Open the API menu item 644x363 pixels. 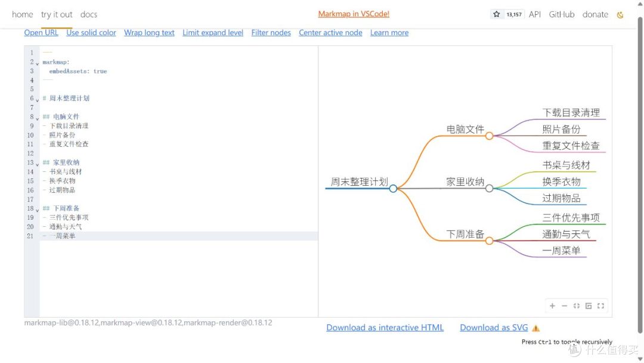pos(535,14)
